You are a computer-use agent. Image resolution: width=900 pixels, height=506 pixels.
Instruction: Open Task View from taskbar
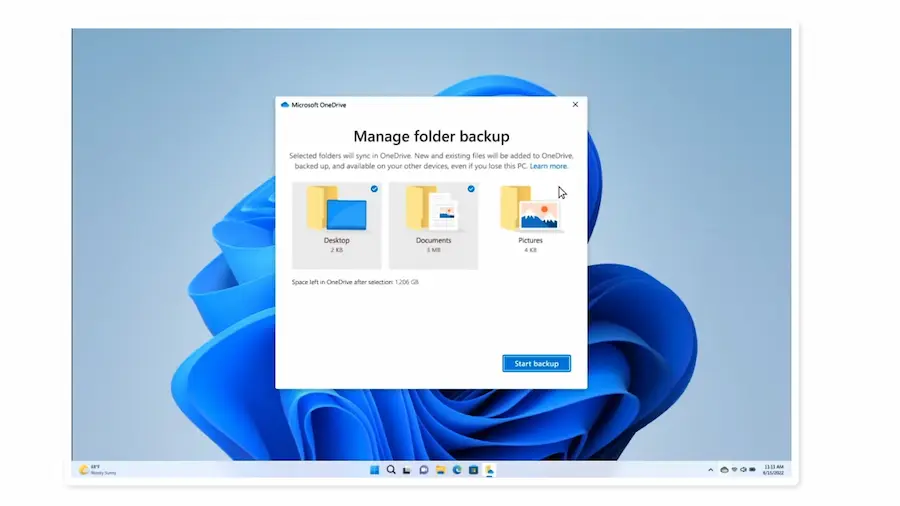click(407, 470)
